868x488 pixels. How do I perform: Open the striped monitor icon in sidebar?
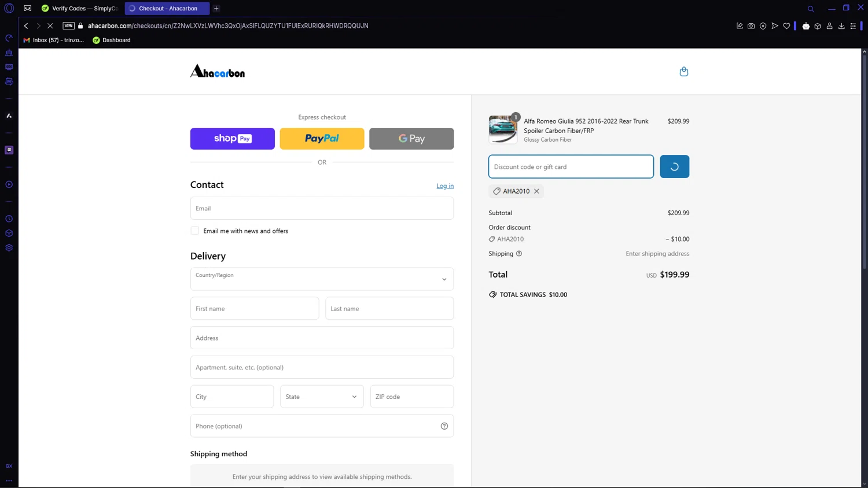(x=9, y=67)
